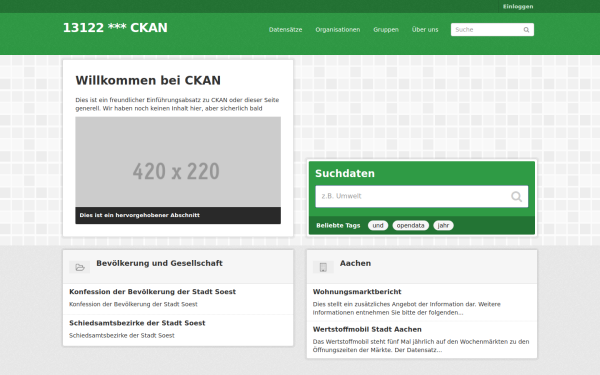
Task: Open Wertstoffmobil Stadt Aachen dataset
Action: click(367, 329)
